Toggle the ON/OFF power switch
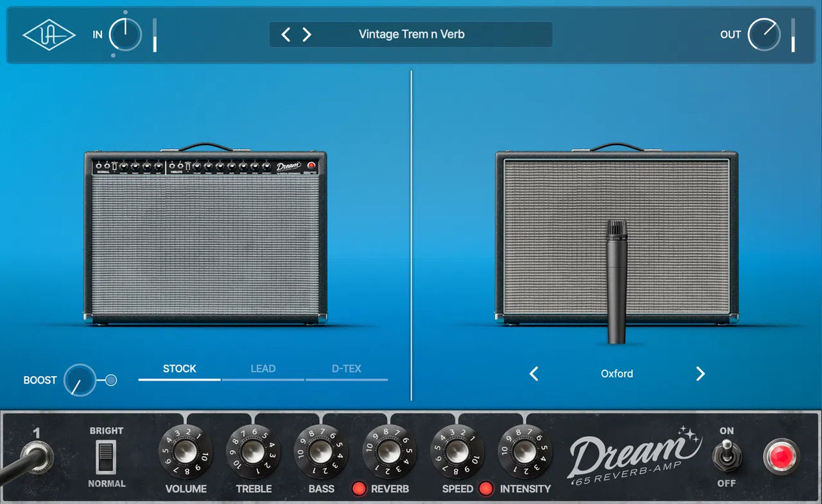This screenshot has width=822, height=504. pyautogui.click(x=727, y=455)
